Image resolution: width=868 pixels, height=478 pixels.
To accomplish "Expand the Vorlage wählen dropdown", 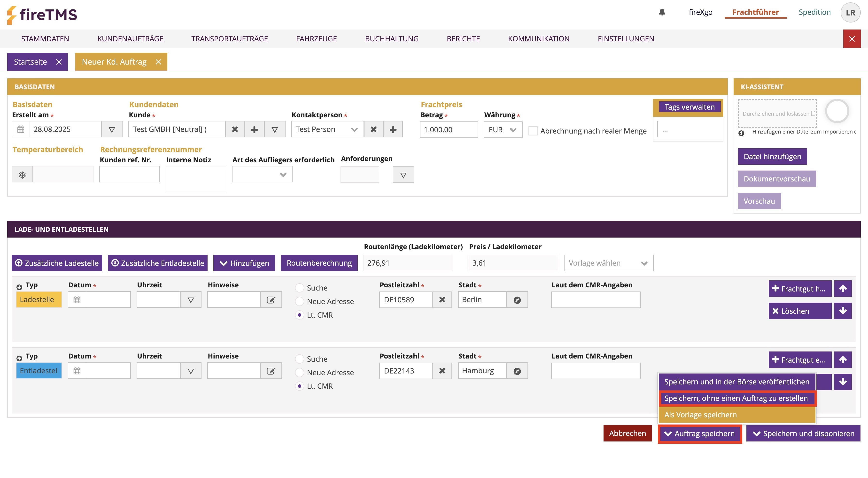I will [x=608, y=263].
